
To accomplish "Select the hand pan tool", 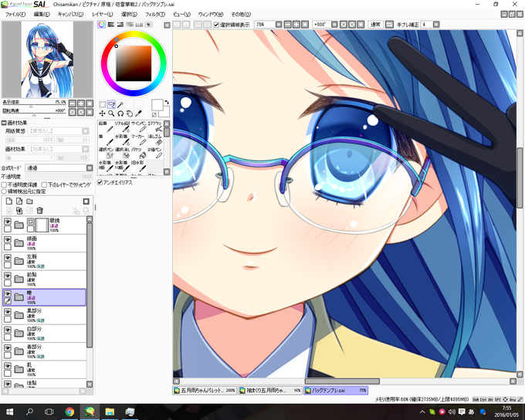I will [130, 113].
